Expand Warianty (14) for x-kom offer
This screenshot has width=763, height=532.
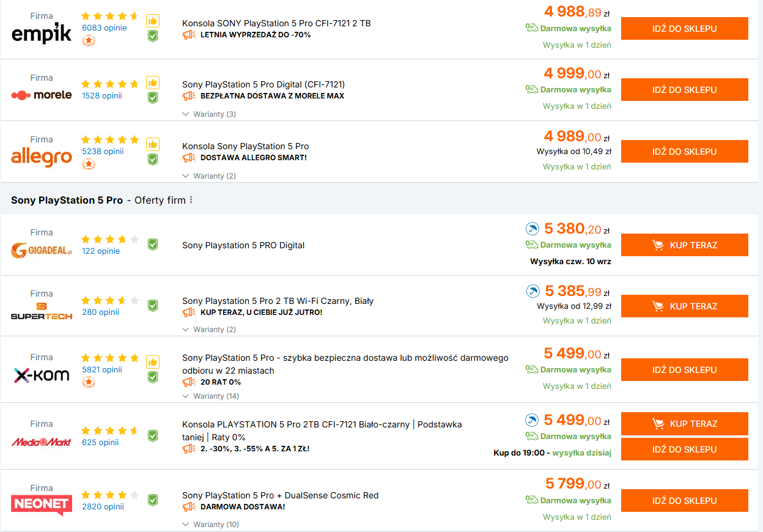tap(211, 396)
